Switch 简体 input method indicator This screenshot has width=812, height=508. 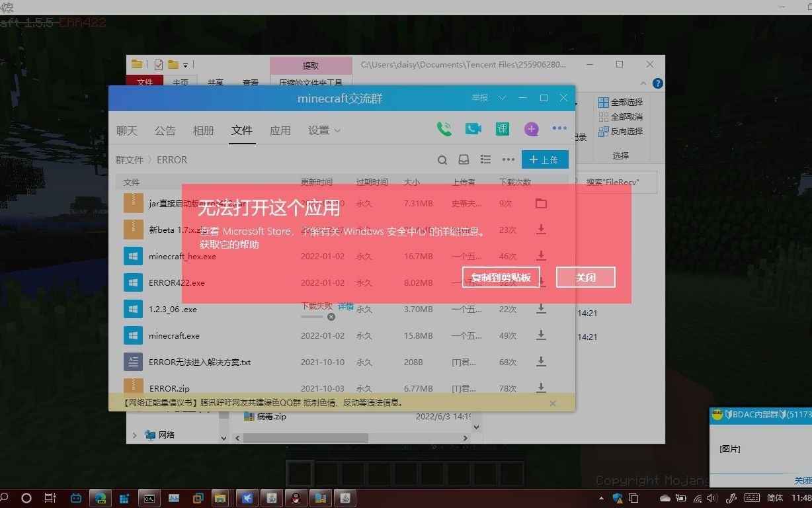tap(775, 497)
